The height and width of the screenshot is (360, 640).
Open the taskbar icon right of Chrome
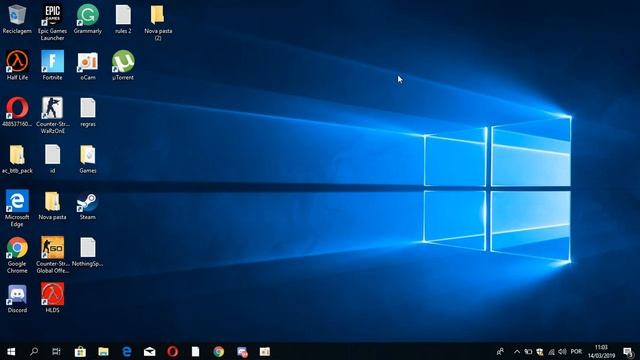242,351
